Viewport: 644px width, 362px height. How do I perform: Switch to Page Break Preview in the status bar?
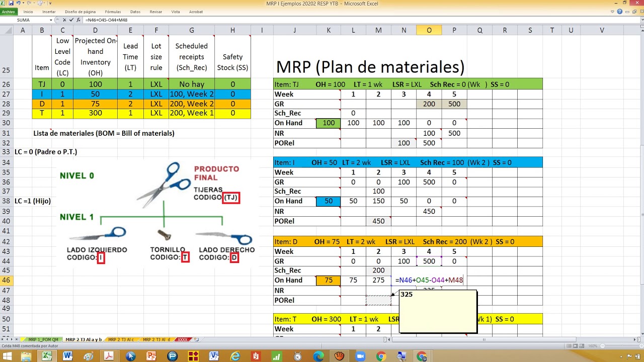582,346
